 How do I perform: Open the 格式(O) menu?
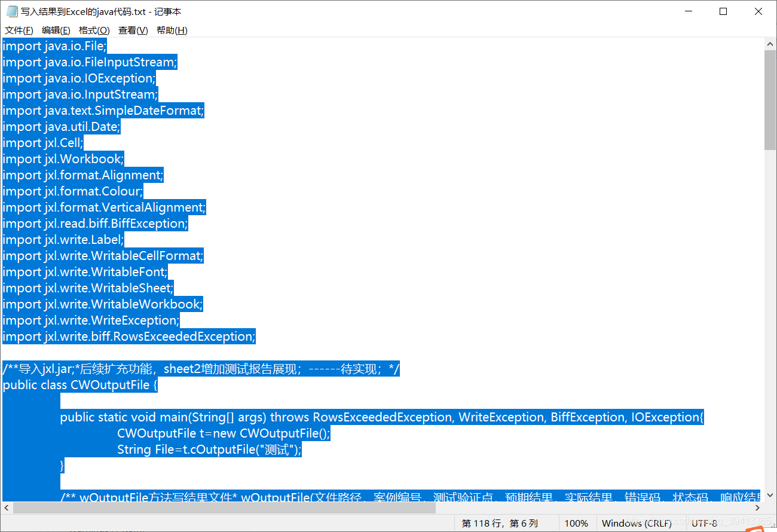click(94, 30)
